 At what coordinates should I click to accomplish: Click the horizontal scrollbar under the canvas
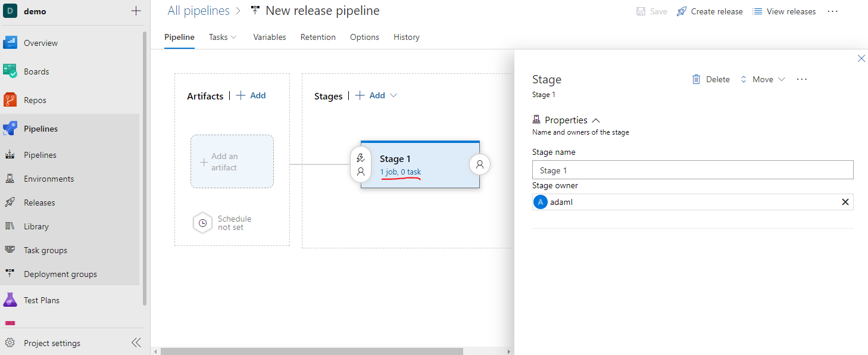[x=311, y=351]
